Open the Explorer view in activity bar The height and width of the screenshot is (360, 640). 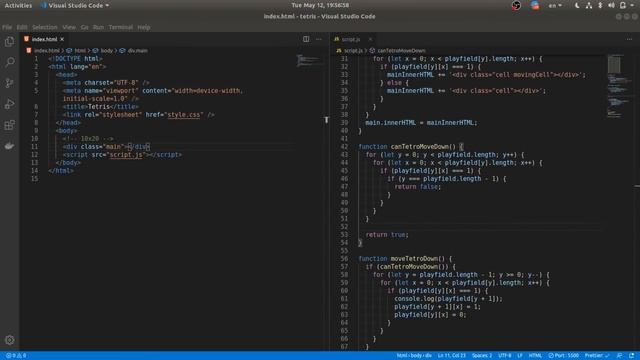(9, 42)
